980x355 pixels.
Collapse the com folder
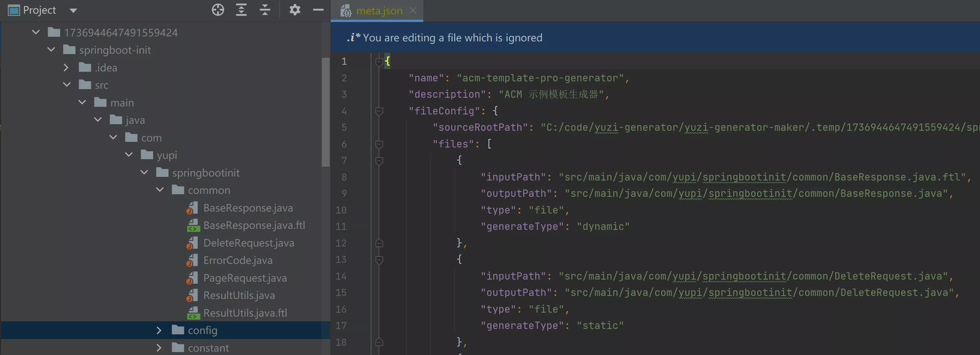(x=113, y=137)
